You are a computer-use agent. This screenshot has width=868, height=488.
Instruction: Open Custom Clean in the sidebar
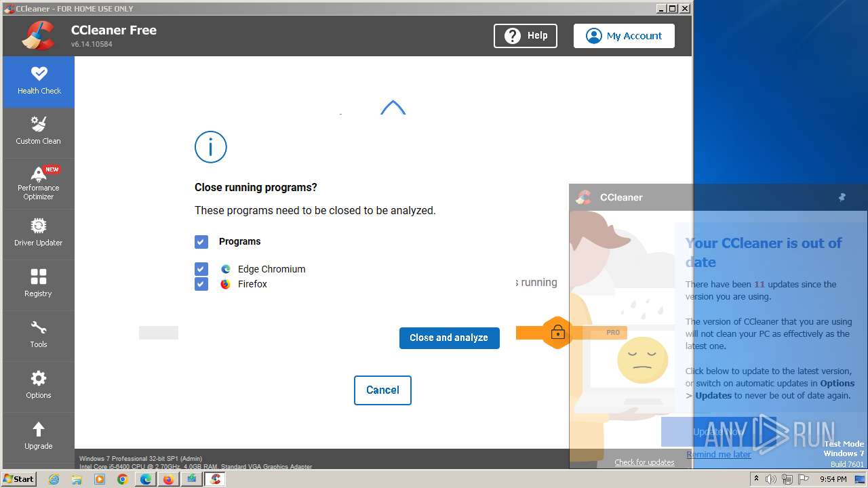pyautogui.click(x=39, y=132)
